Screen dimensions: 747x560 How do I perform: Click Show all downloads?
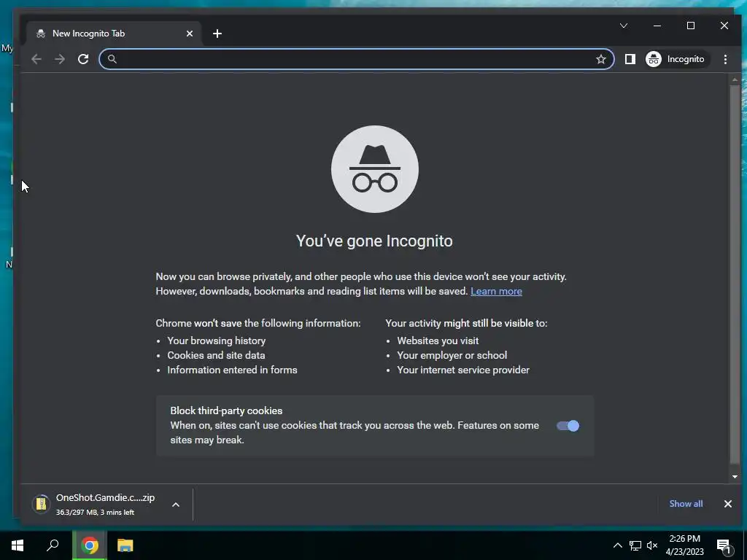click(x=686, y=503)
